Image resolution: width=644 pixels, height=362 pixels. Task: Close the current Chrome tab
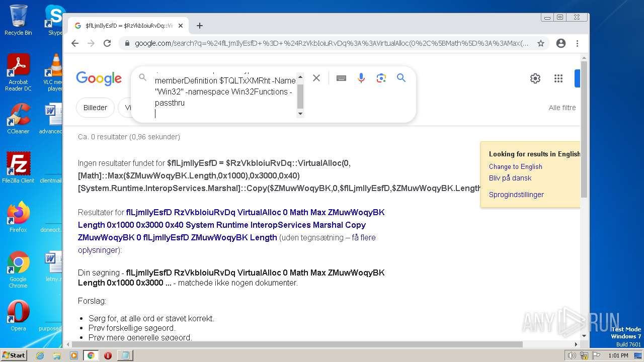180,26
